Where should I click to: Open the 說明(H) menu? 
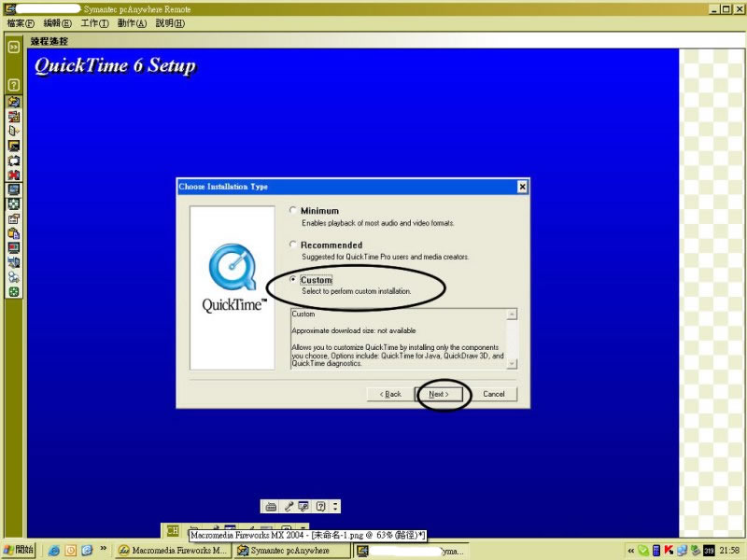pos(170,23)
